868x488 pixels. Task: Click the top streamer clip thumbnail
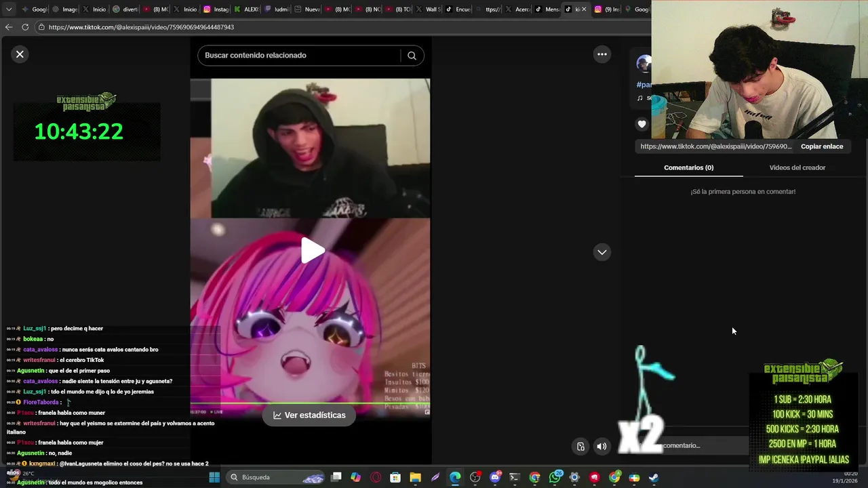320,148
